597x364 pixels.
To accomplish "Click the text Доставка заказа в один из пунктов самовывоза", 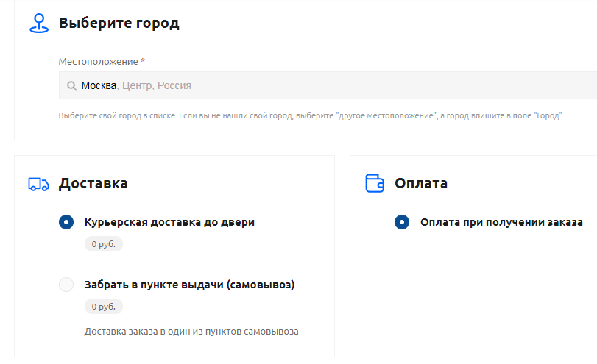I will point(191,332).
